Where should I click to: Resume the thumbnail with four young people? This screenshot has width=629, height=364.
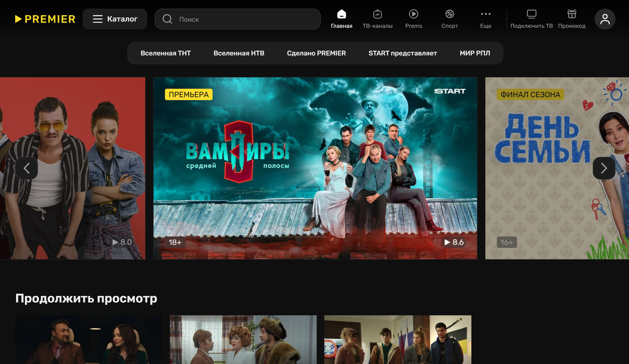point(398,339)
